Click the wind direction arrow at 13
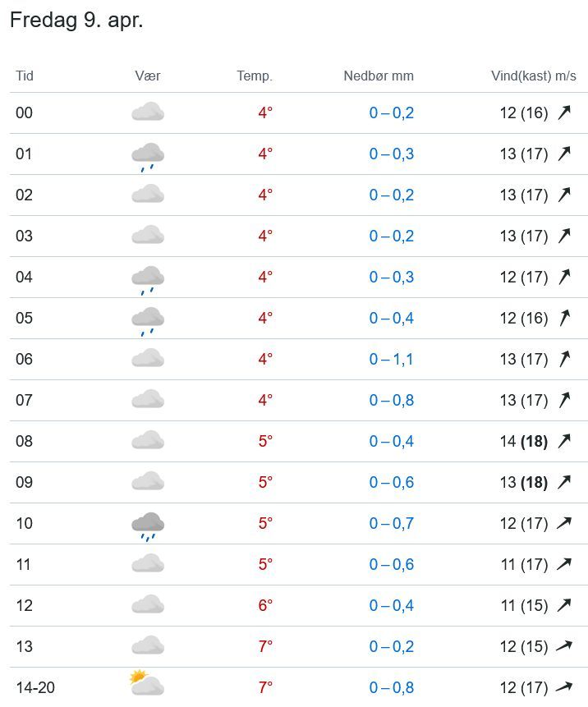The image size is (588, 707). 564,646
